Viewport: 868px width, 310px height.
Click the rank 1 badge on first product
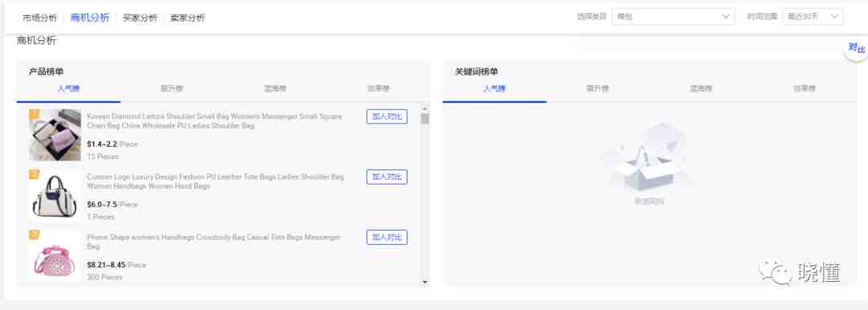(34, 114)
